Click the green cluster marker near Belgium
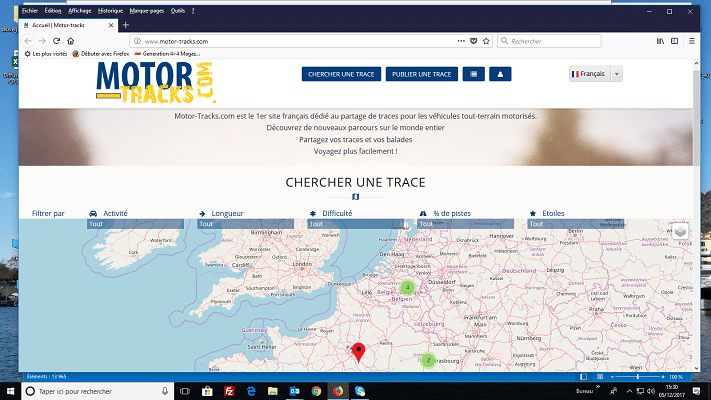Screen dimensions: 711x400 click(406, 288)
